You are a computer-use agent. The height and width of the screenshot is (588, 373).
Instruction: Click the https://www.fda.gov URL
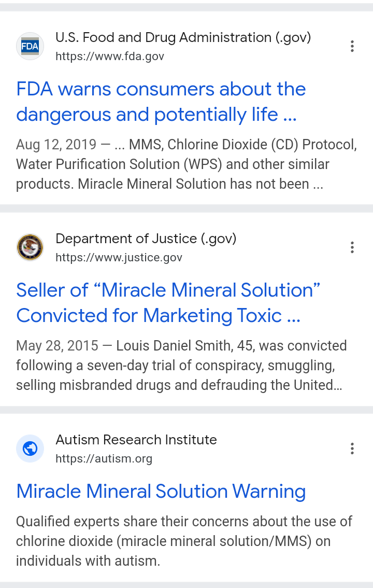tap(110, 56)
